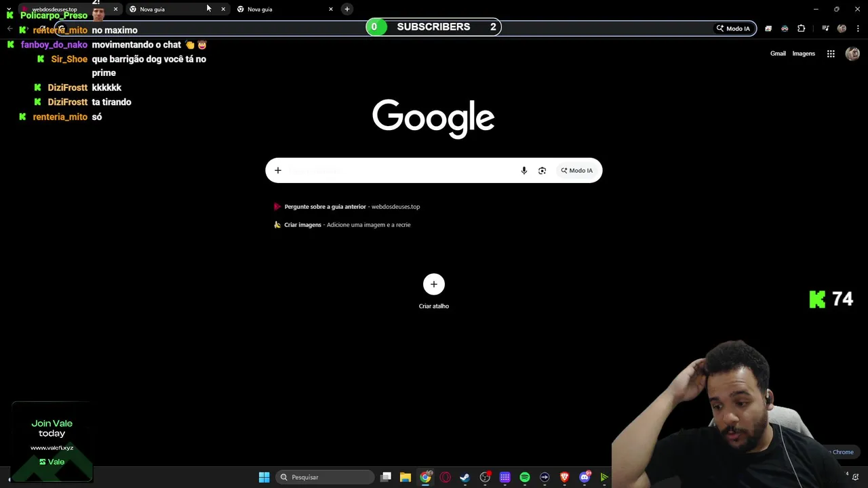
Task: Open the Imagens link
Action: point(804,54)
